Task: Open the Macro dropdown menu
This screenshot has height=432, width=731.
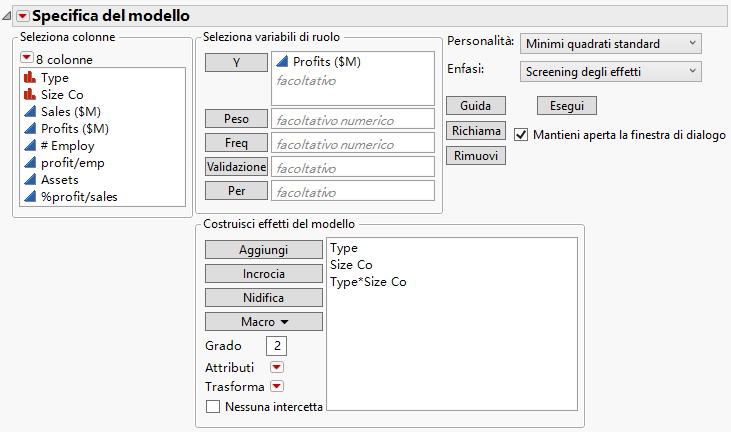Action: [x=263, y=322]
